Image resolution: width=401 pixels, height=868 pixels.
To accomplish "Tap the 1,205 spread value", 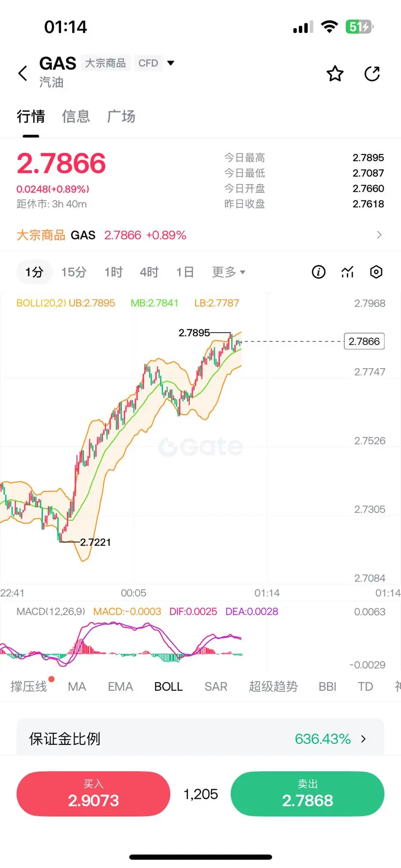I will pyautogui.click(x=200, y=794).
